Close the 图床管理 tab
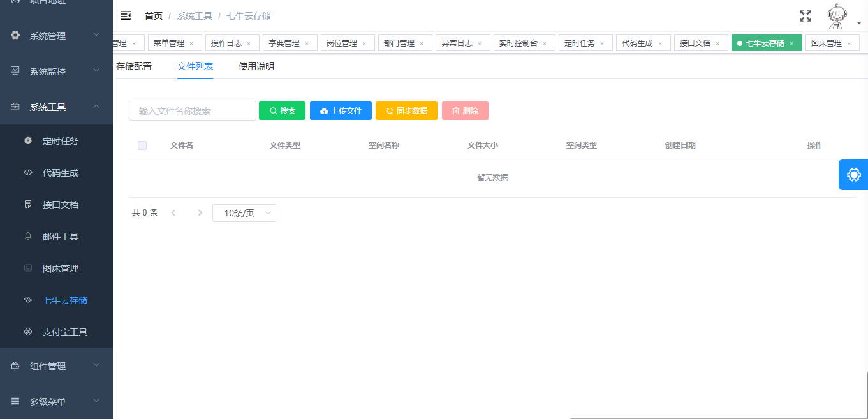 pos(849,43)
